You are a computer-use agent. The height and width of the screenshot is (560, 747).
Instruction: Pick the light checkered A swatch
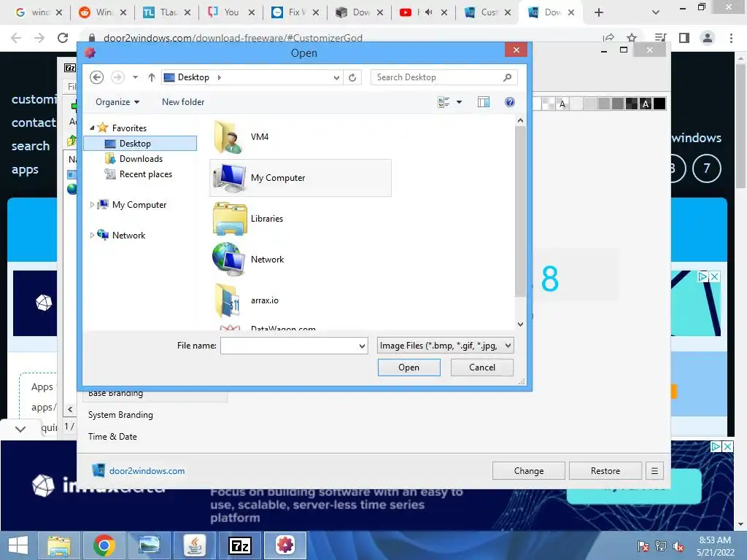pos(562,104)
